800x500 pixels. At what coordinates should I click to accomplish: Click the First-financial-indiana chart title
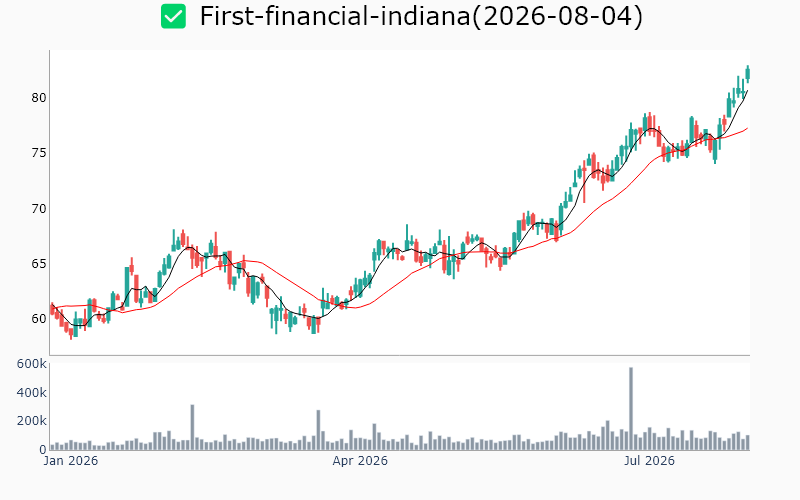pyautogui.click(x=421, y=16)
